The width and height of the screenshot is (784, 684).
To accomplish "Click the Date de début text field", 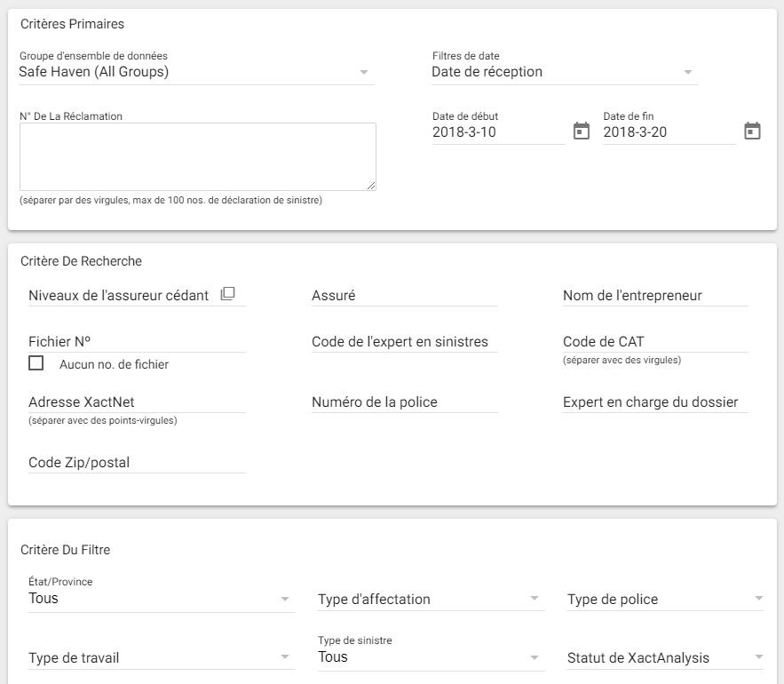I will (x=497, y=132).
